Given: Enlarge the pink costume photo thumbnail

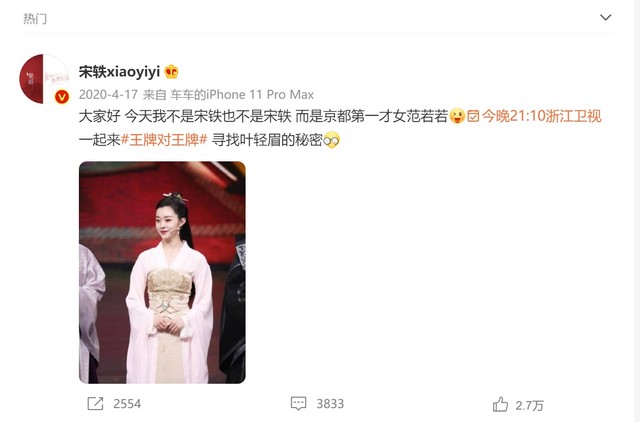Looking at the screenshot, I should [x=162, y=272].
